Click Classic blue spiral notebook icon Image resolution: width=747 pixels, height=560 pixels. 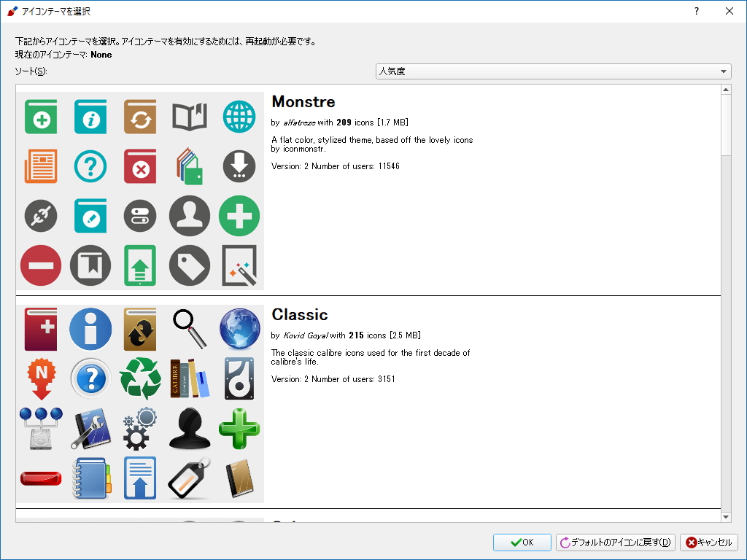(x=90, y=478)
